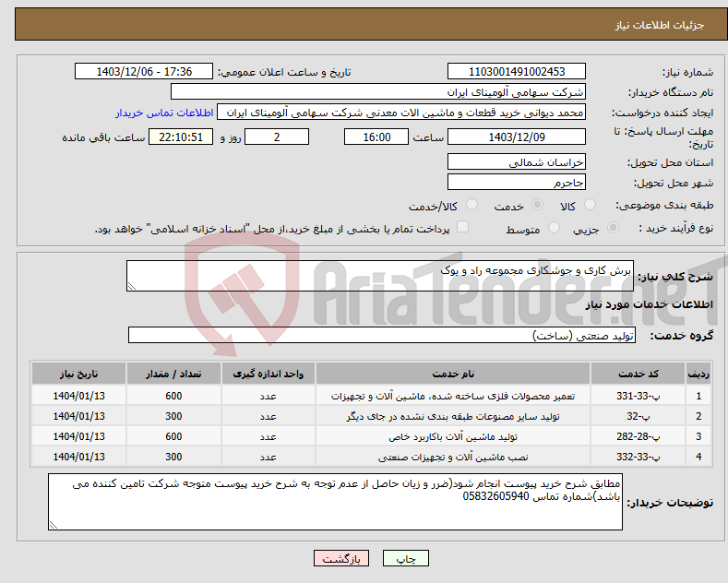The width and height of the screenshot is (728, 583).
Task: Click the resize grip of شرح کلی نیاز textarea
Action: [x=131, y=286]
